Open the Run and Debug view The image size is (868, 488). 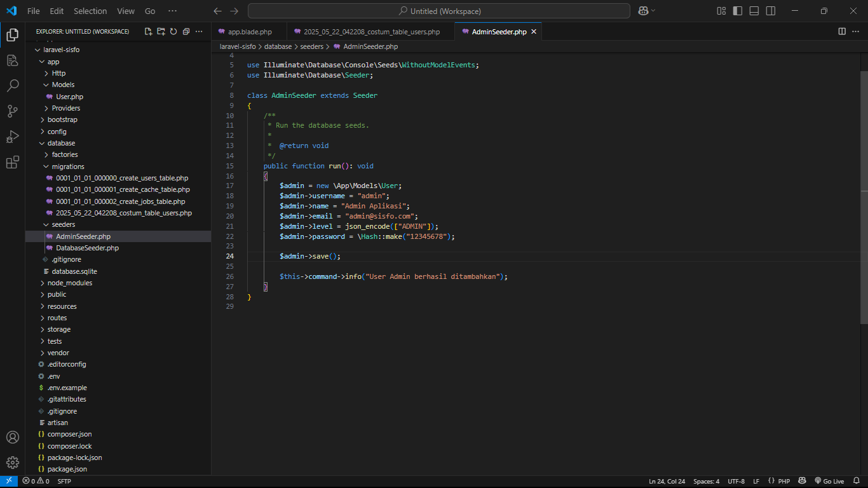coord(12,137)
